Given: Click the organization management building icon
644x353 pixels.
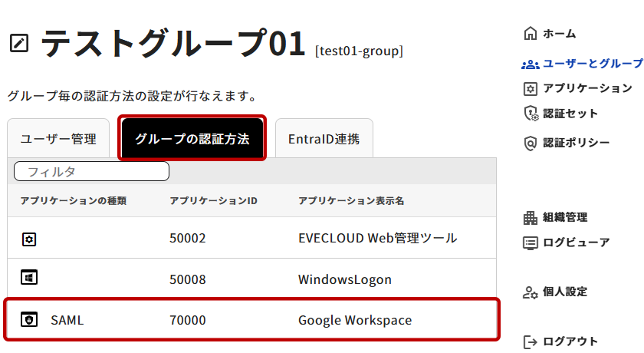Looking at the screenshot, I should tap(530, 217).
